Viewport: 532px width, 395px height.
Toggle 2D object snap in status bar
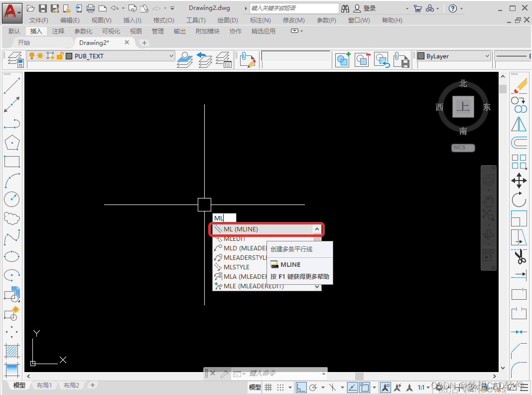click(365, 387)
